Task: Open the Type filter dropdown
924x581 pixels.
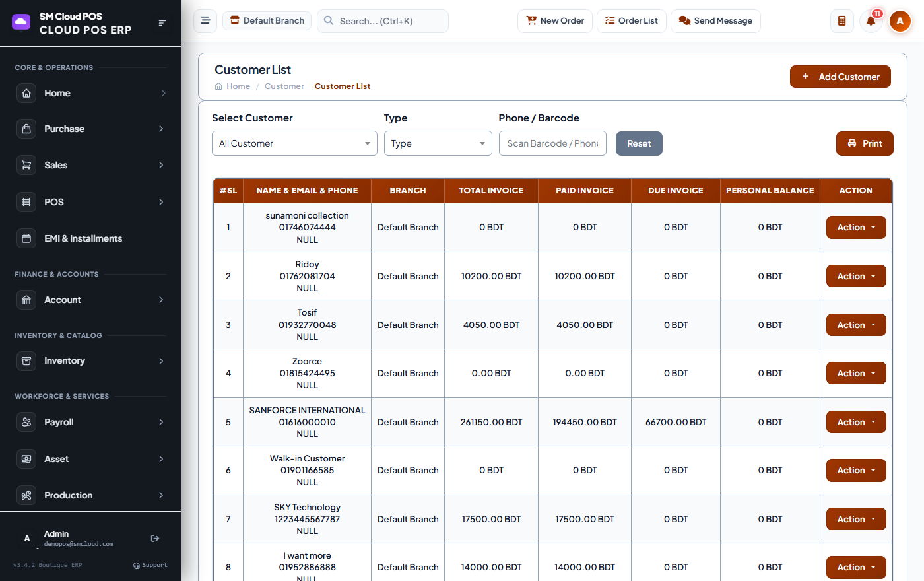Action: coord(438,143)
